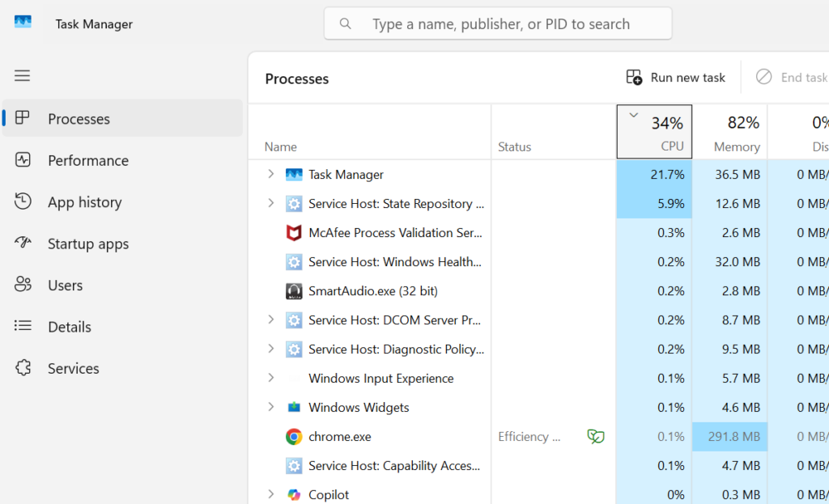
Task: Sort by 34% CPU column header
Action: 654,132
